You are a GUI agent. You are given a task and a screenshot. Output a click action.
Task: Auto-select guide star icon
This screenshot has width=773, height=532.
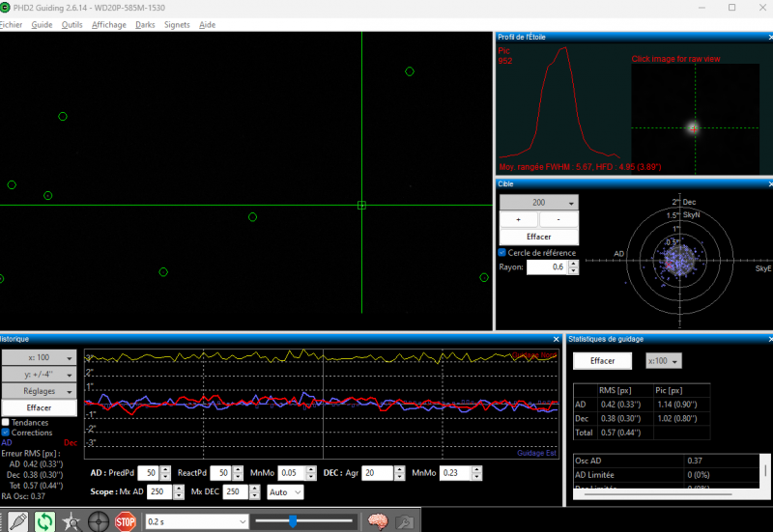tap(72, 521)
